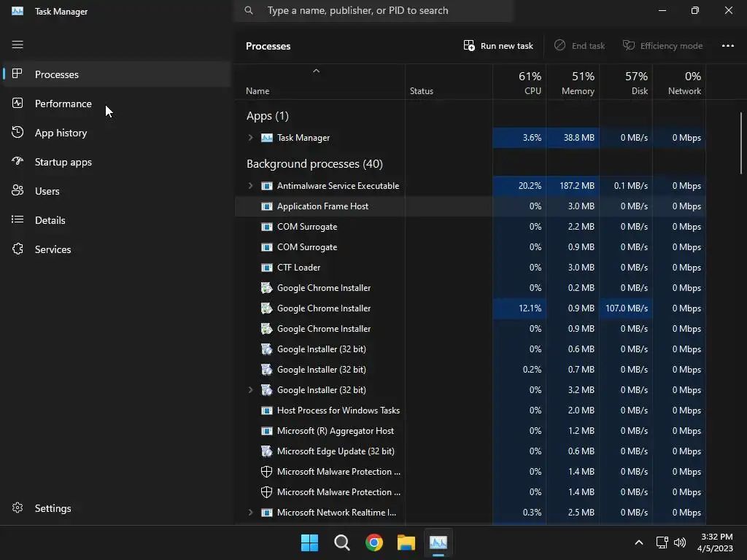Click the process list vertical scrollbar
The width and height of the screenshot is (747, 560).
pyautogui.click(x=741, y=143)
